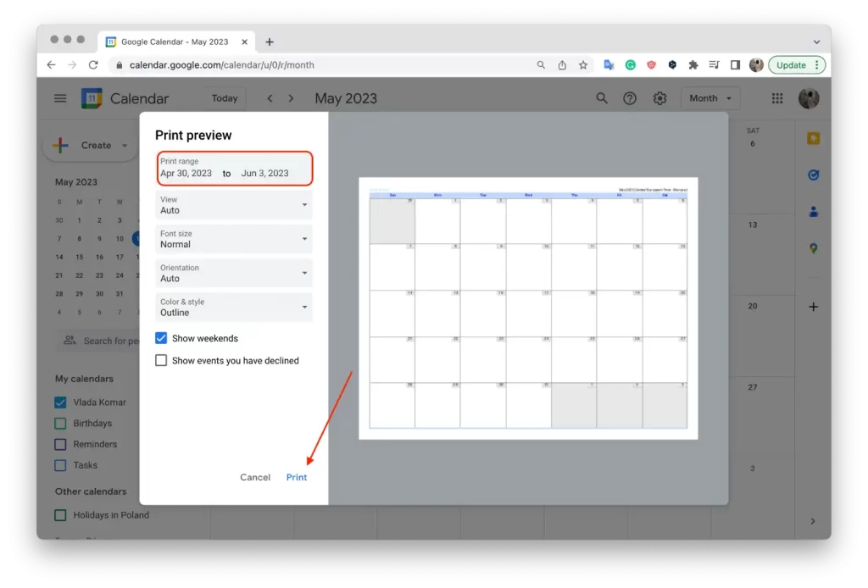
Task: Click the browser address bar URL
Action: click(221, 64)
